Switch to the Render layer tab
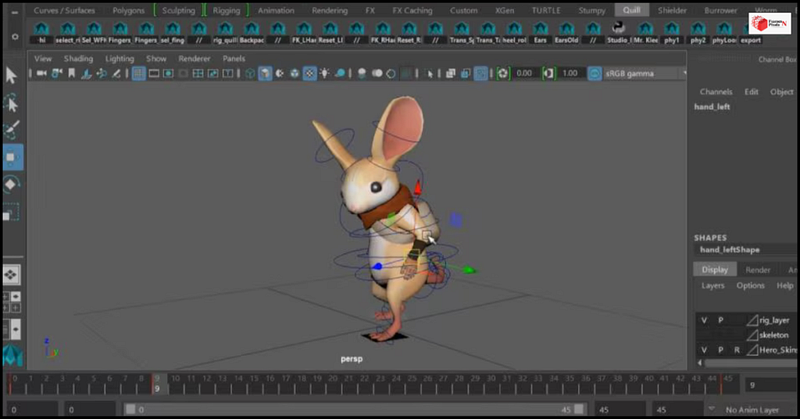 [758, 270]
